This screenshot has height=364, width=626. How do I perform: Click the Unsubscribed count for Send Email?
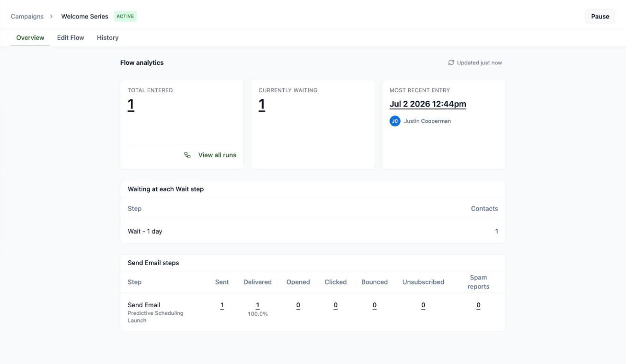click(423, 305)
